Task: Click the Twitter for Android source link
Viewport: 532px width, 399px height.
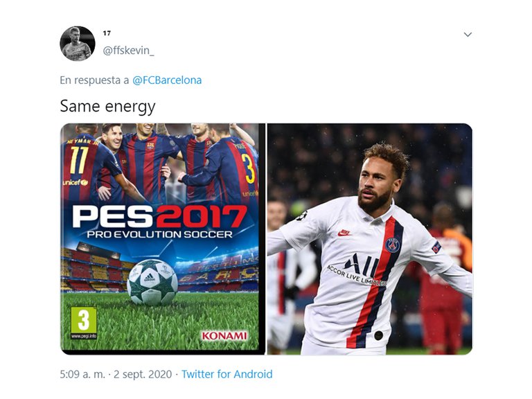Action: 227,374
